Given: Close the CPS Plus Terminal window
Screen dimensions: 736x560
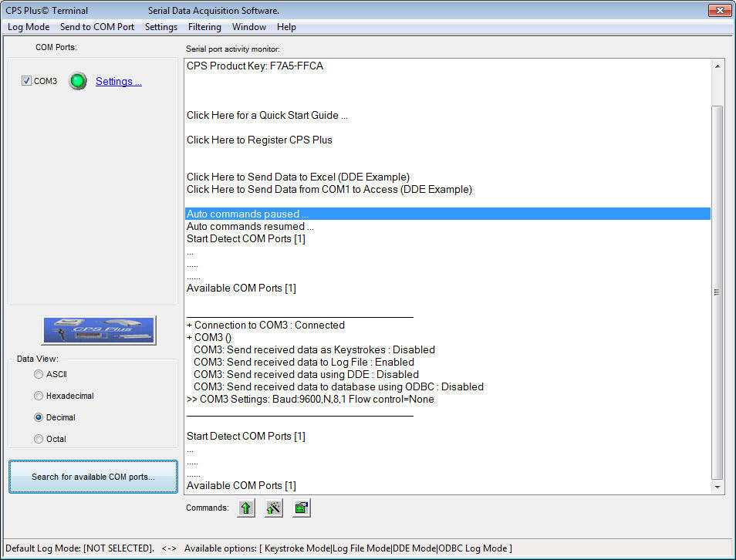Looking at the screenshot, I should [x=720, y=10].
